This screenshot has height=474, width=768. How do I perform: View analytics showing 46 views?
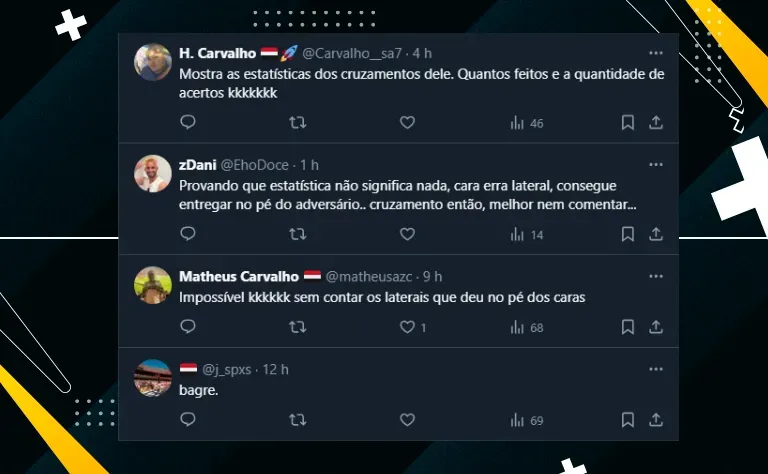point(527,123)
